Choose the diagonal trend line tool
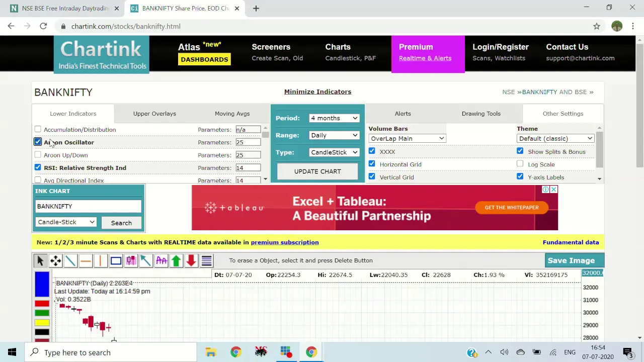The image size is (644, 362). coord(70,260)
